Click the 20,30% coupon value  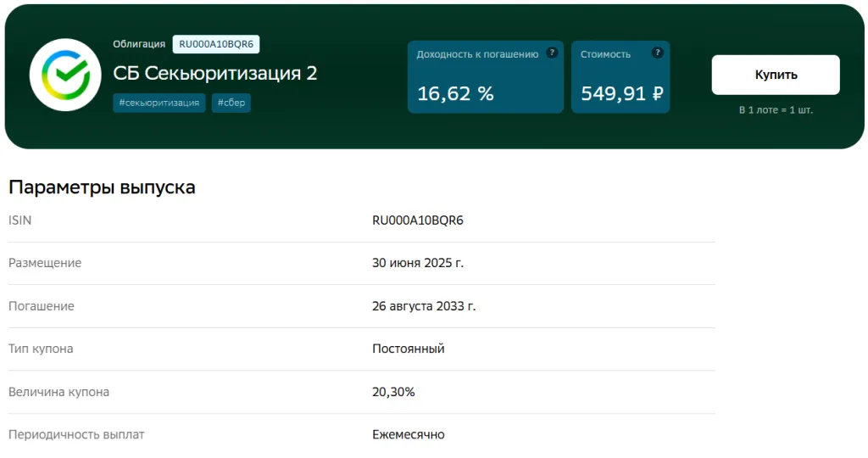pyautogui.click(x=393, y=392)
